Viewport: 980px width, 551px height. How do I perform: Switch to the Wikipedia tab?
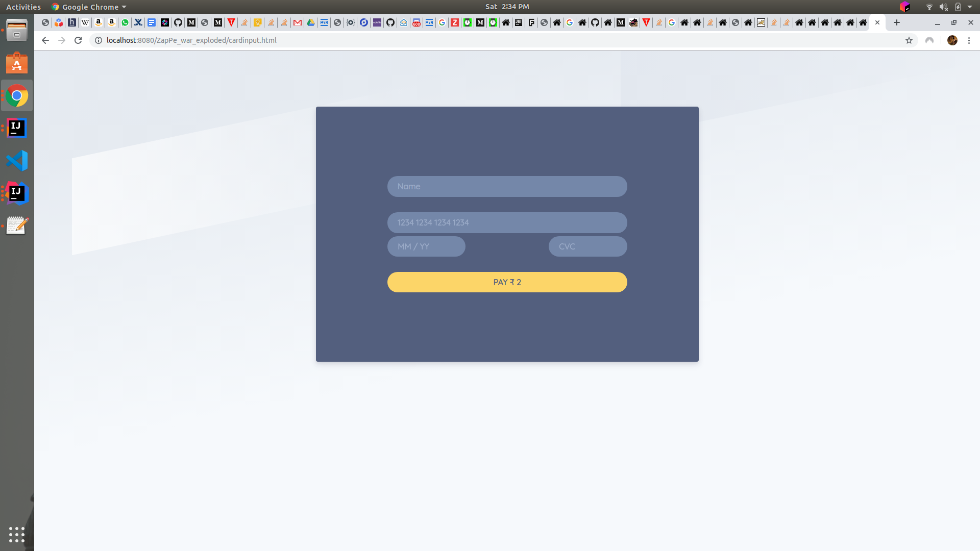pyautogui.click(x=85, y=22)
